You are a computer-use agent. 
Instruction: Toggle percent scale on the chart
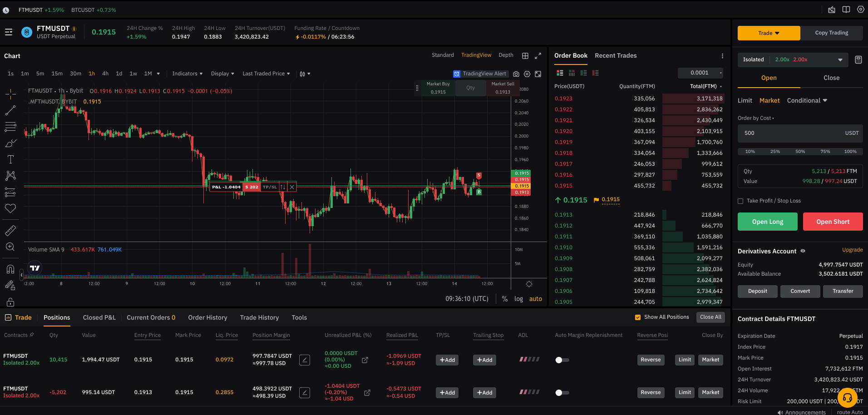[505, 299]
